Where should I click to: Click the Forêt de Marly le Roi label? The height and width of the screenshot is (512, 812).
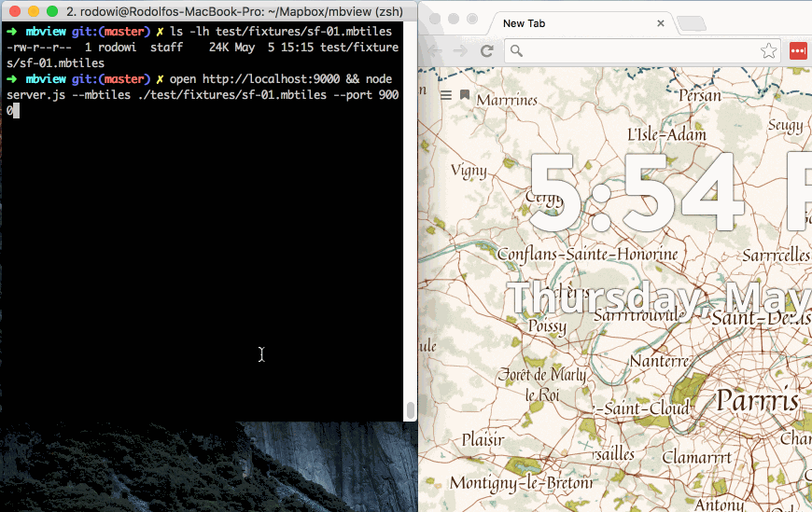click(542, 384)
